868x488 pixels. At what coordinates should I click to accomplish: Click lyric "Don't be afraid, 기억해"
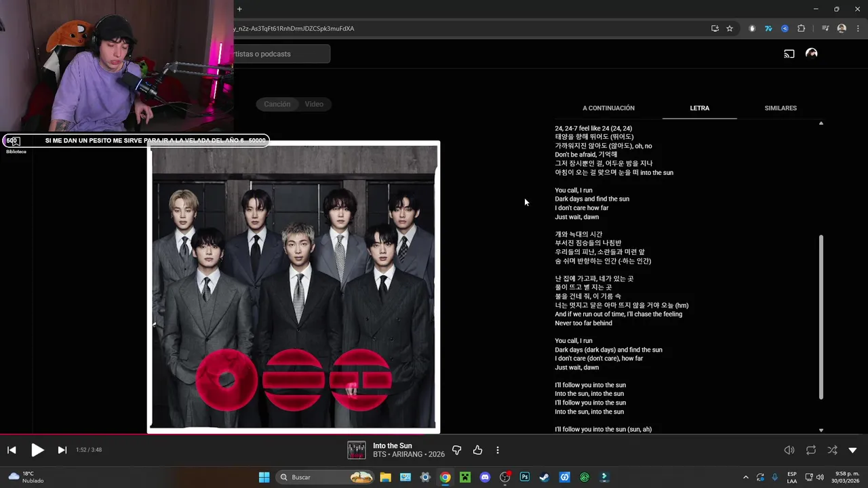pos(586,155)
